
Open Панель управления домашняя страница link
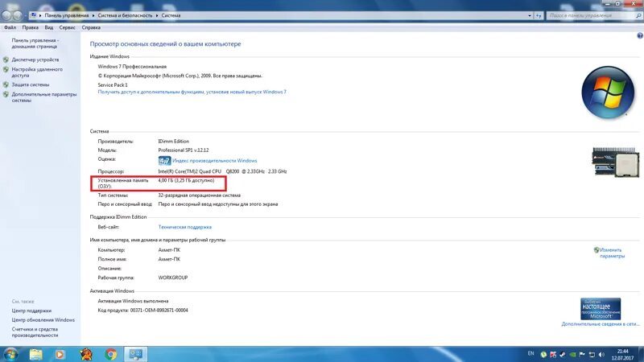tap(35, 43)
